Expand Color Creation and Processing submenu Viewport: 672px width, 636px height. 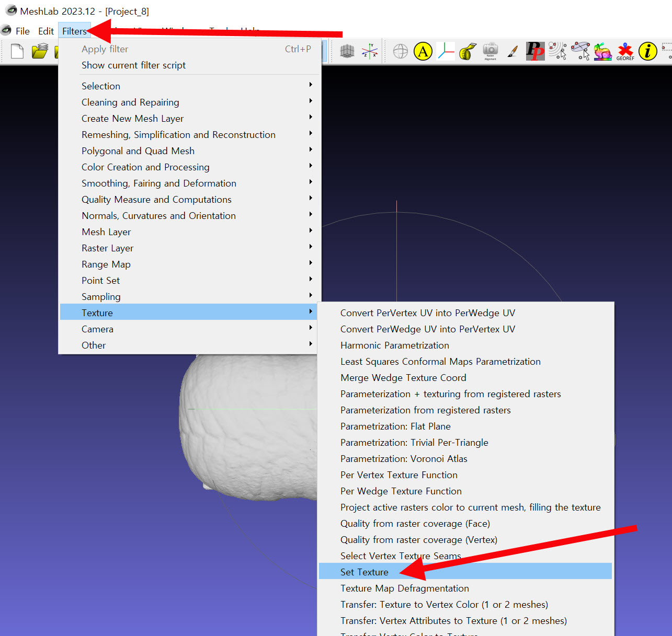tap(189, 167)
